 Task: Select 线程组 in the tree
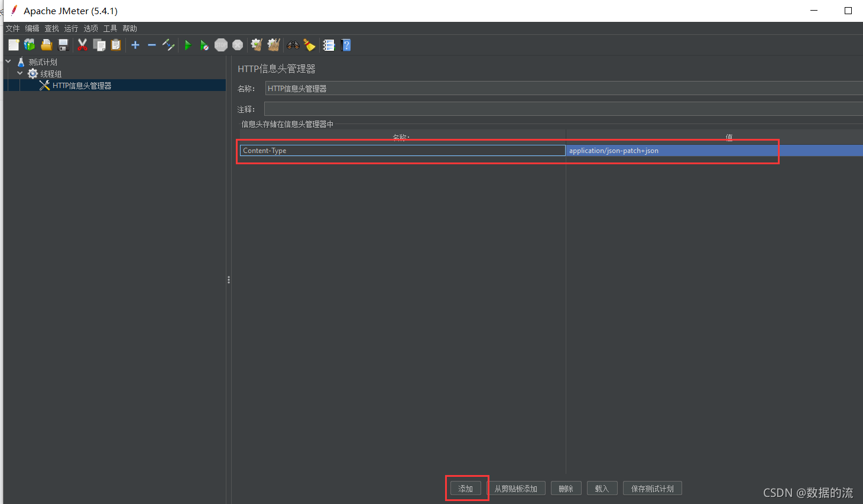pyautogui.click(x=51, y=74)
